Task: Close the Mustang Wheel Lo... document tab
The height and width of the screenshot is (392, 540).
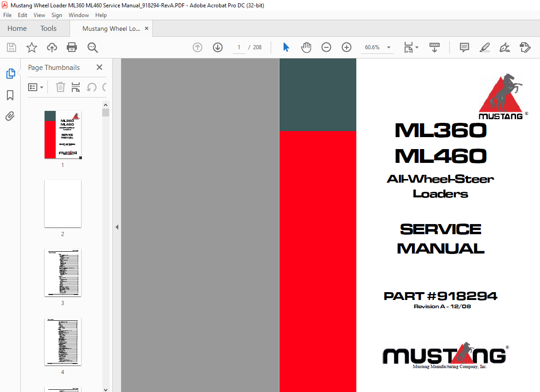Action: pos(147,28)
